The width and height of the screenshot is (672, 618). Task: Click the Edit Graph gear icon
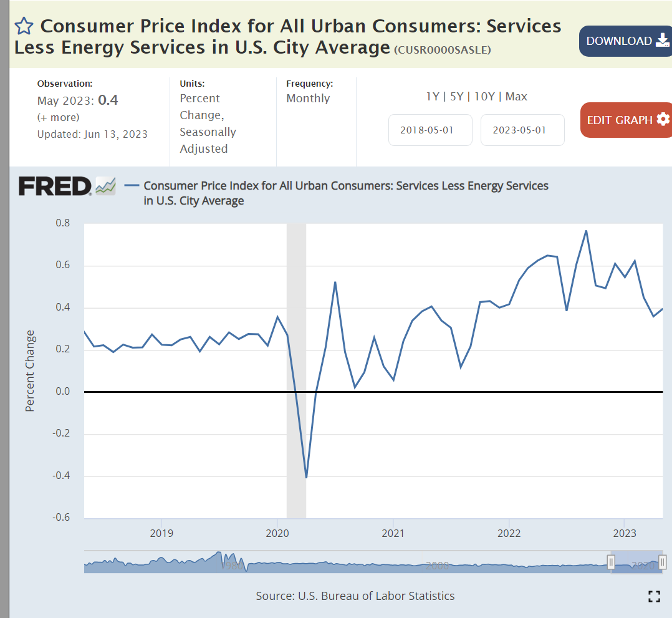pyautogui.click(x=663, y=119)
